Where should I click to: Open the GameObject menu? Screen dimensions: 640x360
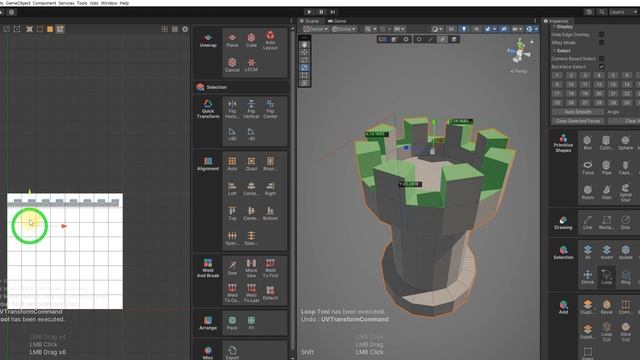pyautogui.click(x=18, y=3)
